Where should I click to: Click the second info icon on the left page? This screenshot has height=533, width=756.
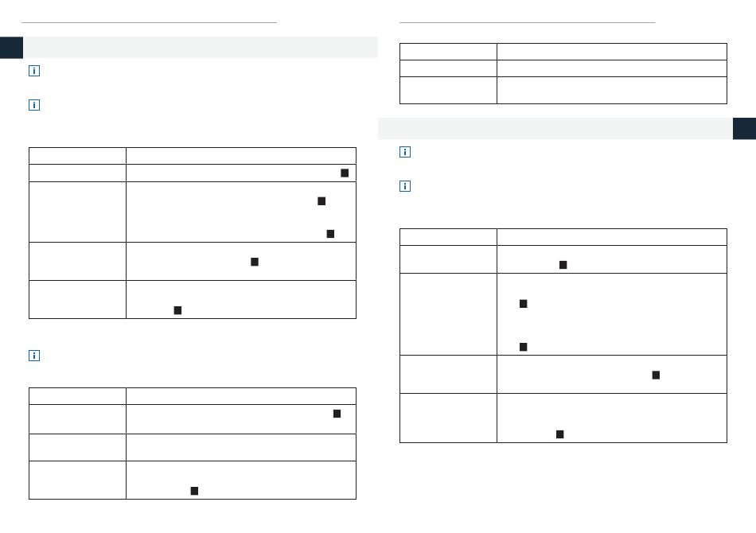34,104
